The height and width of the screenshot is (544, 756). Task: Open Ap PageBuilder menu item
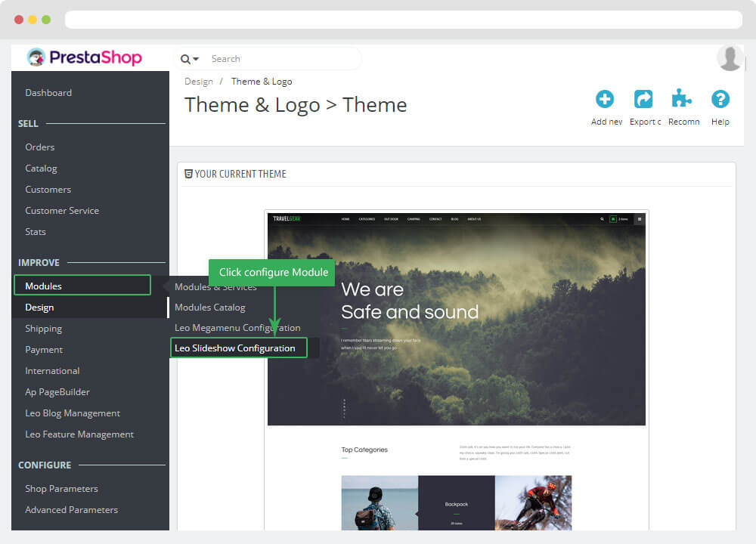57,392
